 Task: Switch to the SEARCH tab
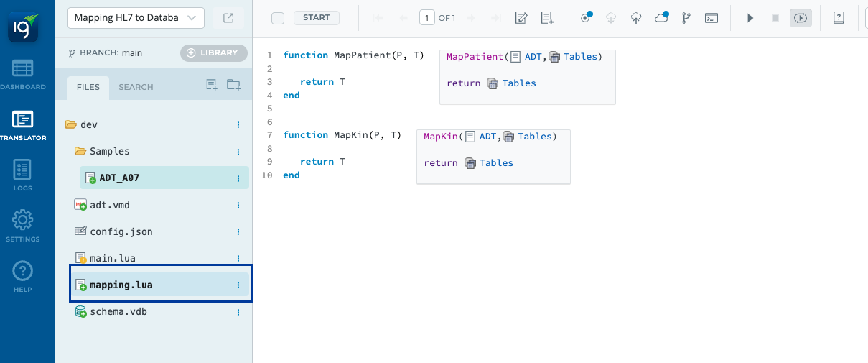(x=136, y=87)
